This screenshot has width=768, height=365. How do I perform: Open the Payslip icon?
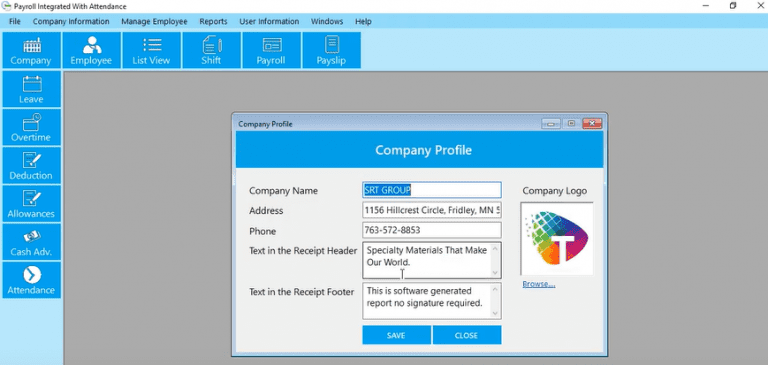coord(332,50)
